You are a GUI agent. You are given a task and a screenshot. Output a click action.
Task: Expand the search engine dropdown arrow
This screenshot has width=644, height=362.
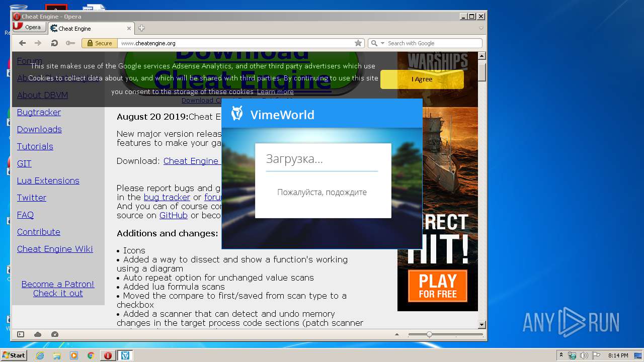point(382,43)
